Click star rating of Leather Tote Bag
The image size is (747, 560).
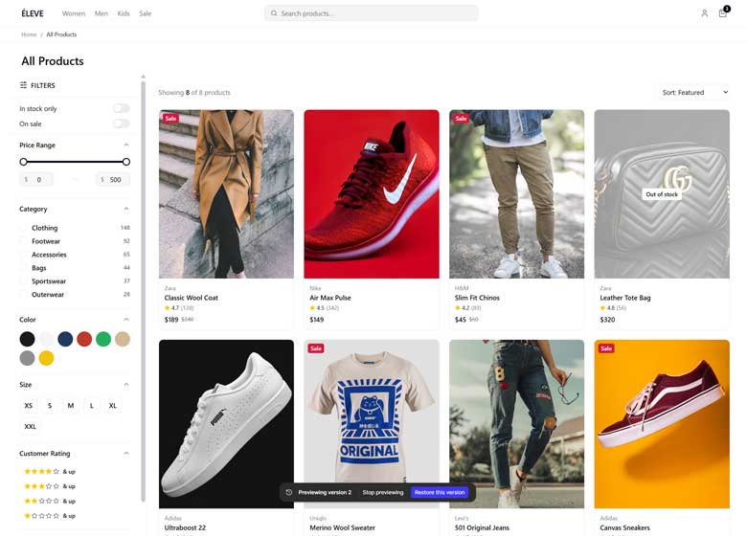pos(613,308)
